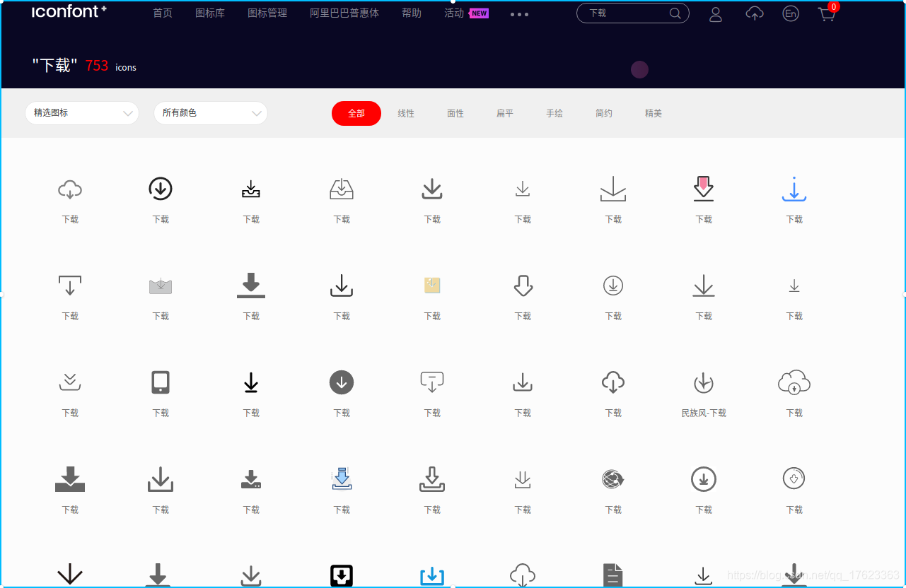Select the dark filled circle white arrow icon

coord(342,382)
